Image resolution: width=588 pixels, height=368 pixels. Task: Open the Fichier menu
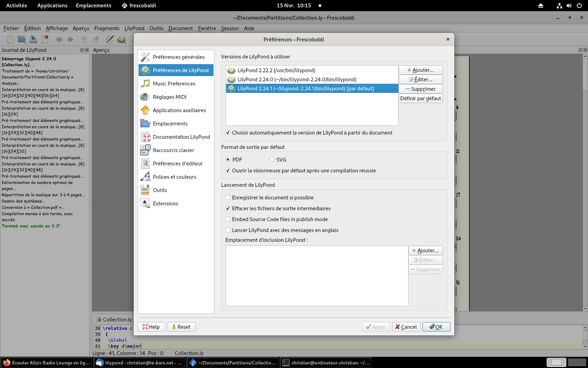[x=11, y=28]
